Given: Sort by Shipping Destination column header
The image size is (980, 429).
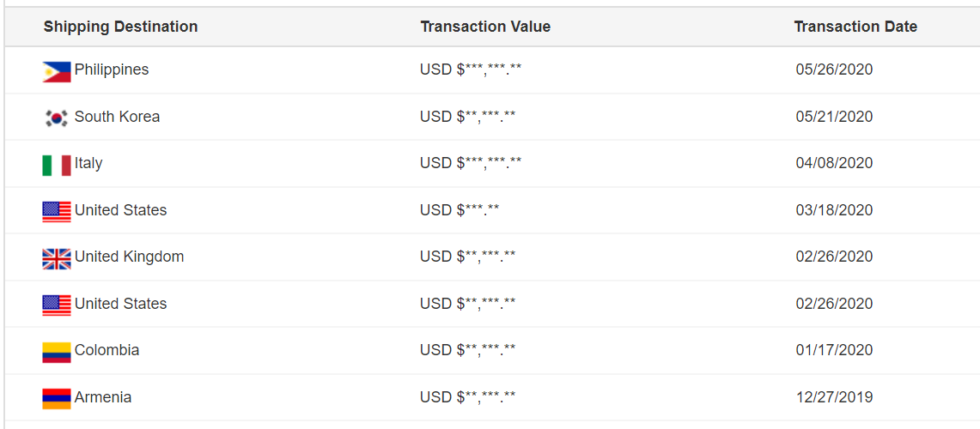Looking at the screenshot, I should 120,27.
